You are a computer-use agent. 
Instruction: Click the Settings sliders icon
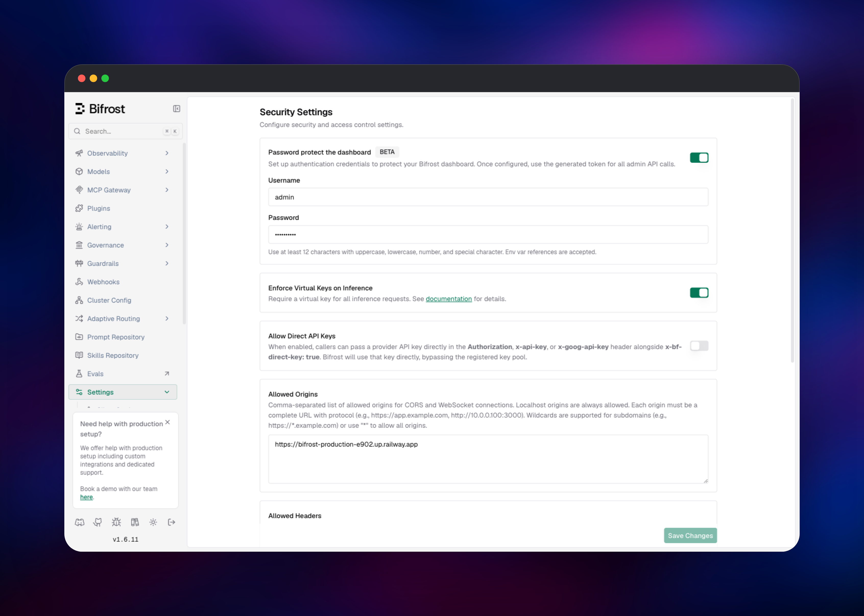(79, 392)
